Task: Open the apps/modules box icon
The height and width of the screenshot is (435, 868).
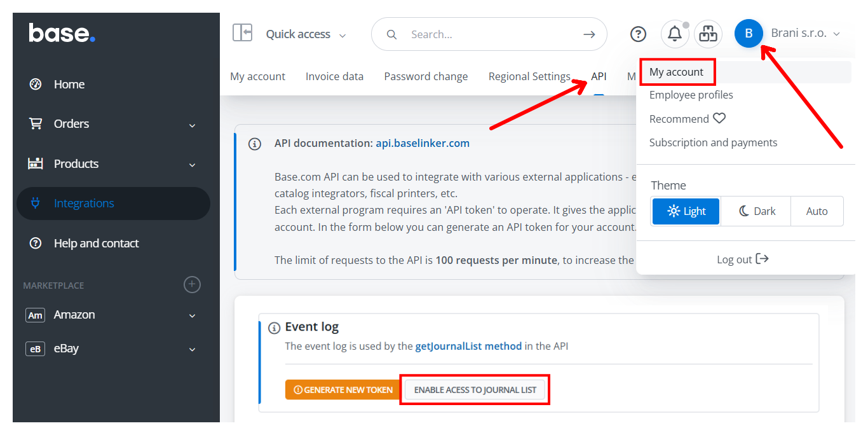Action: click(708, 34)
